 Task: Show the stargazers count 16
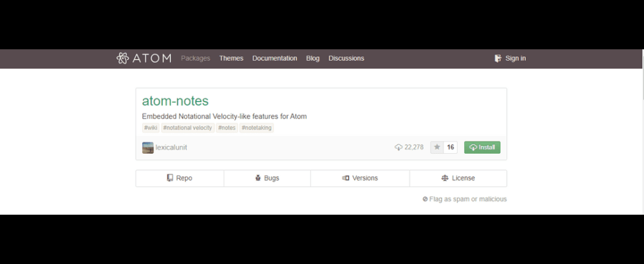click(450, 147)
